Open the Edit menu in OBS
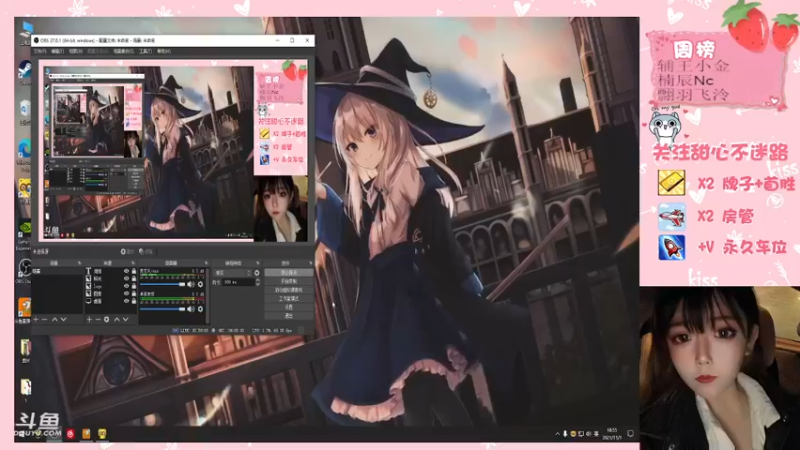The width and height of the screenshot is (800, 450). tap(57, 52)
